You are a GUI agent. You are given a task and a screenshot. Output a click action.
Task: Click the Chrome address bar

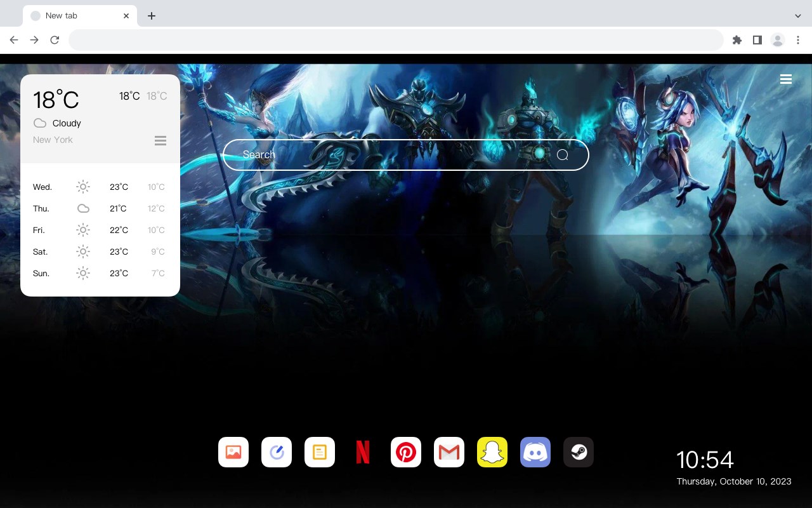click(x=396, y=40)
